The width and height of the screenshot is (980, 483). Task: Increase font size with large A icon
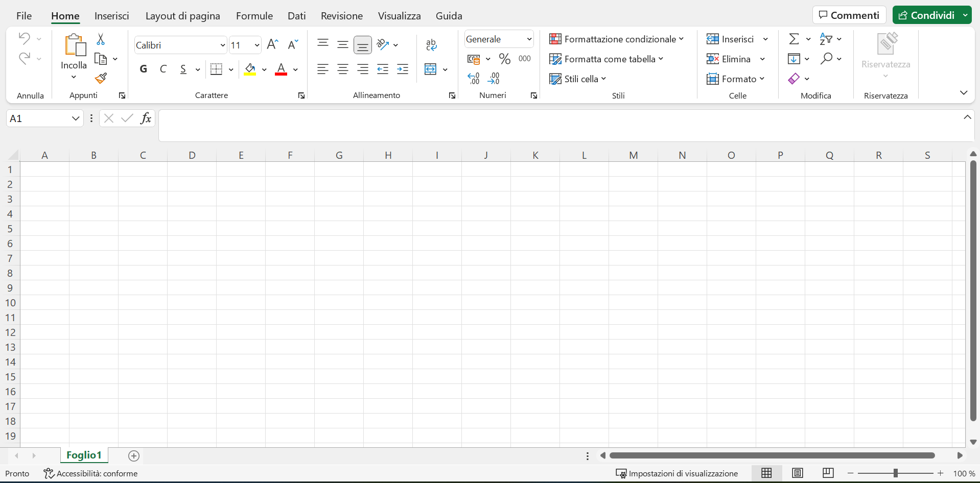pos(273,44)
